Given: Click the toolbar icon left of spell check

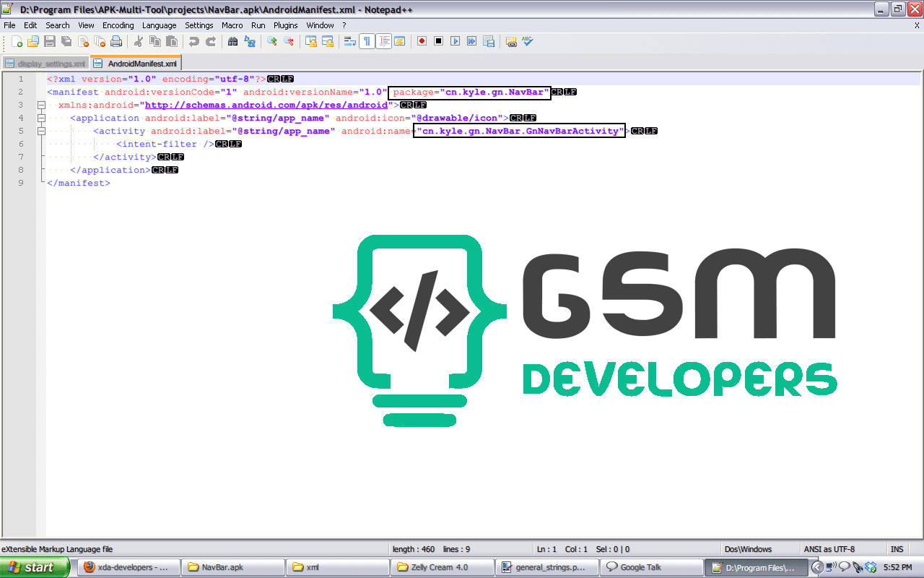Looking at the screenshot, I should click(x=510, y=41).
